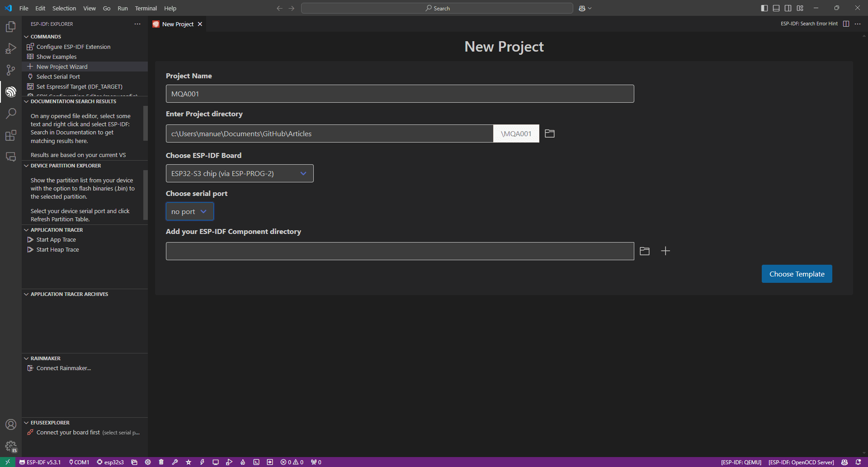
Task: Split the editor right
Action: [846, 24]
